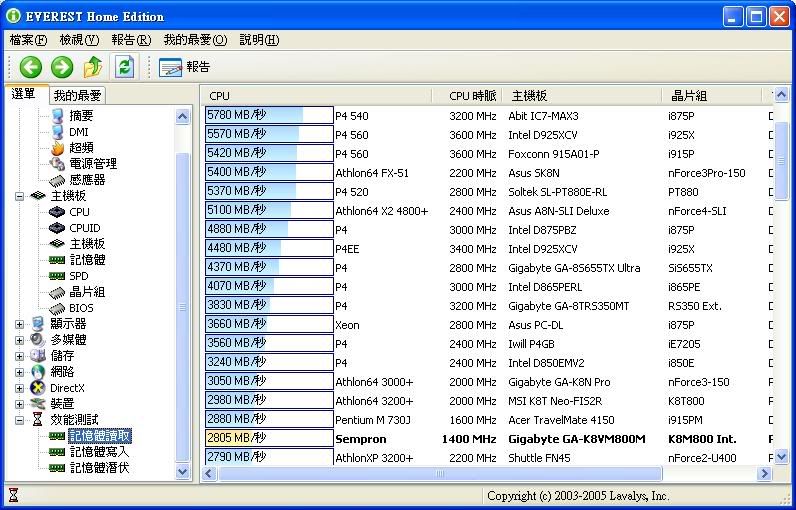
Task: Open the 報告(R) menu
Action: tap(131, 40)
